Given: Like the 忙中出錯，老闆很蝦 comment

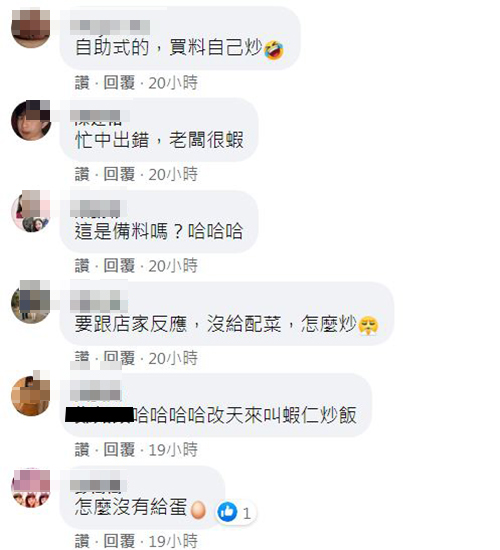Looking at the screenshot, I should coord(82,174).
